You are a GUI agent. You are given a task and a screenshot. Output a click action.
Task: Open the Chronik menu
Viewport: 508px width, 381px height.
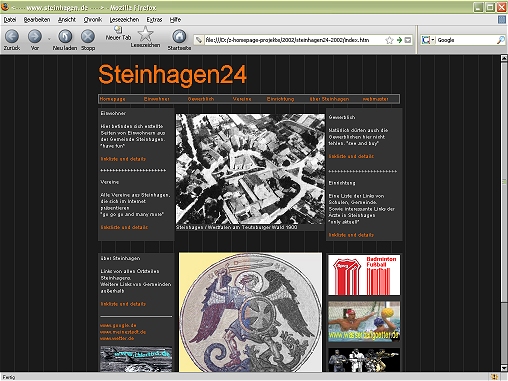tap(93, 20)
